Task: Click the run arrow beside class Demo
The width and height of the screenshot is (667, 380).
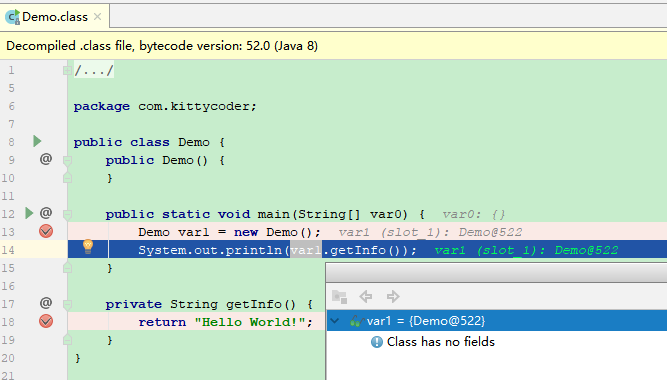Action: coord(37,141)
